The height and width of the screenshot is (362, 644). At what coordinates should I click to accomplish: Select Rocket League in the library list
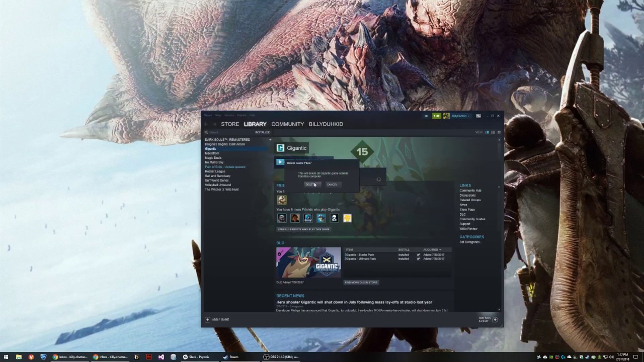[x=215, y=171]
